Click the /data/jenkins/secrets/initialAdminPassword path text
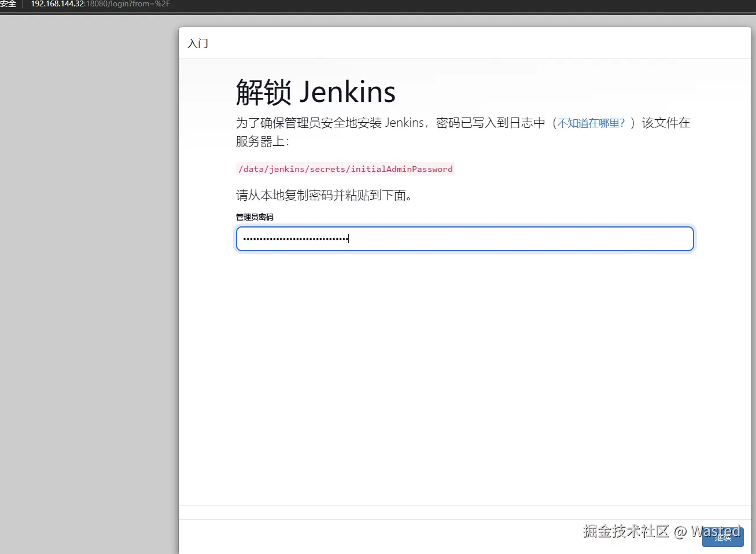This screenshot has height=554, width=756. coord(345,169)
